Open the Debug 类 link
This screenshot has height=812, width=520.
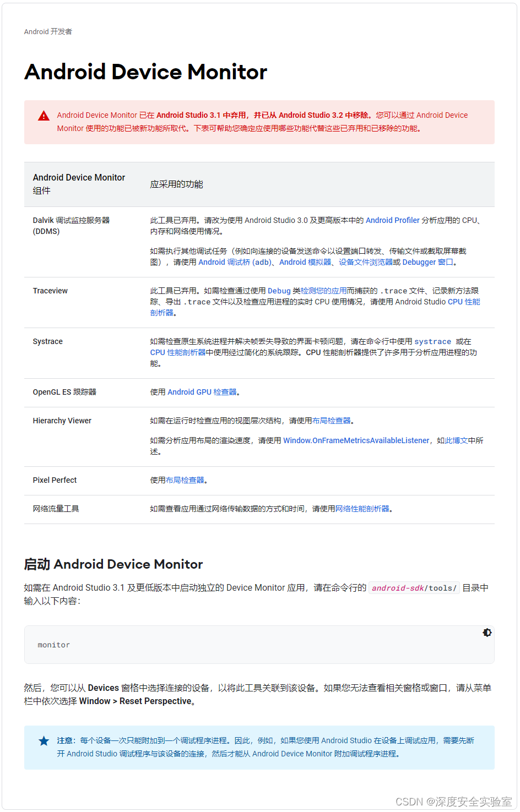(x=279, y=290)
